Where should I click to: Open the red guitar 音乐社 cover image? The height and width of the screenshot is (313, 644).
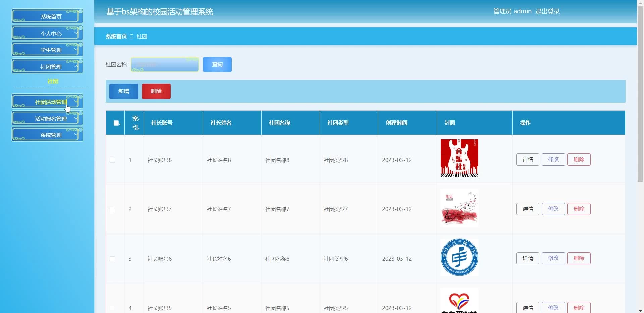[460, 158]
